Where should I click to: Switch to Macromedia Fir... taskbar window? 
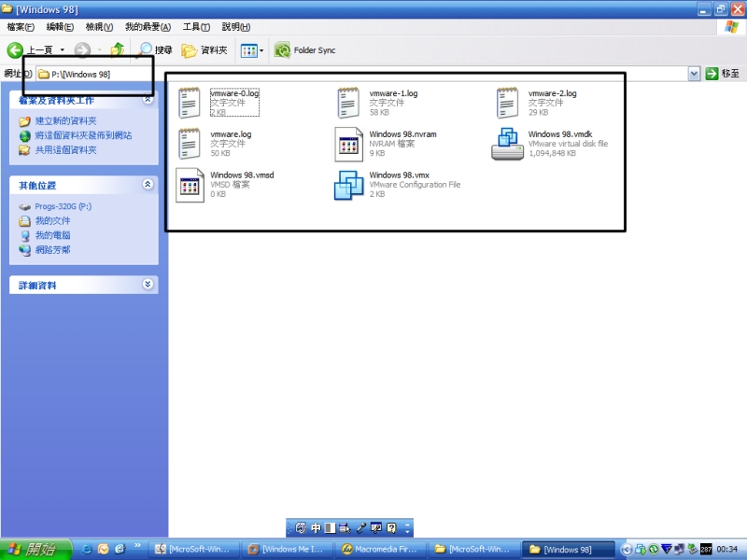380,550
